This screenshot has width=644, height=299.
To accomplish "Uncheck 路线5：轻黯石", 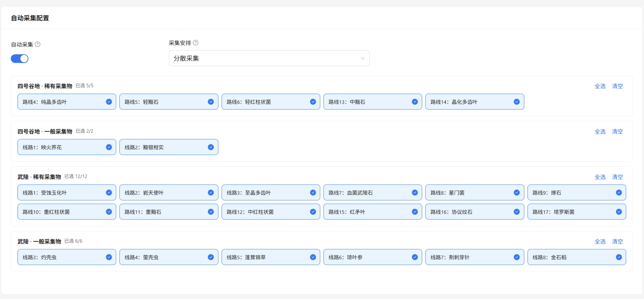I will coord(169,102).
